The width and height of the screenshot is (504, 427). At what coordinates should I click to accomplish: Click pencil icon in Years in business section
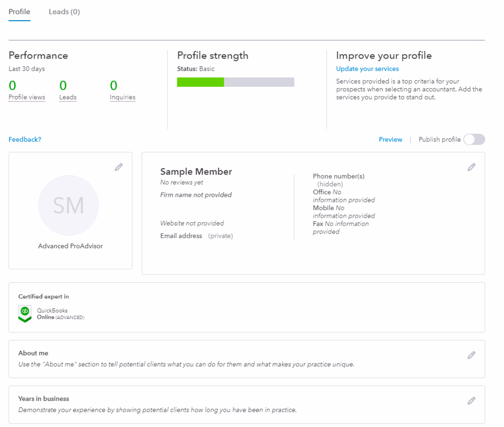pyautogui.click(x=471, y=401)
